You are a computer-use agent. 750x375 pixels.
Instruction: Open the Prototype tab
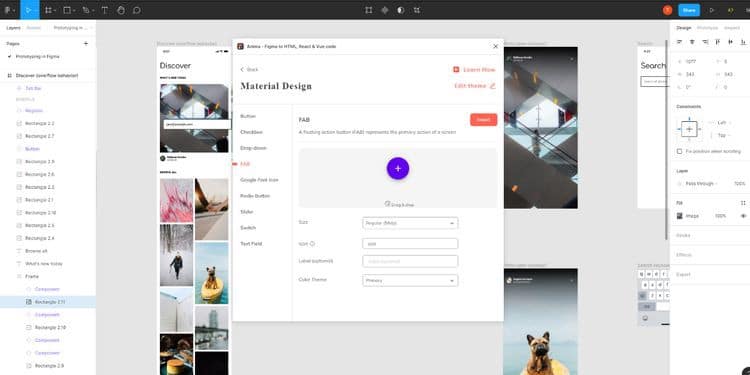tap(707, 28)
